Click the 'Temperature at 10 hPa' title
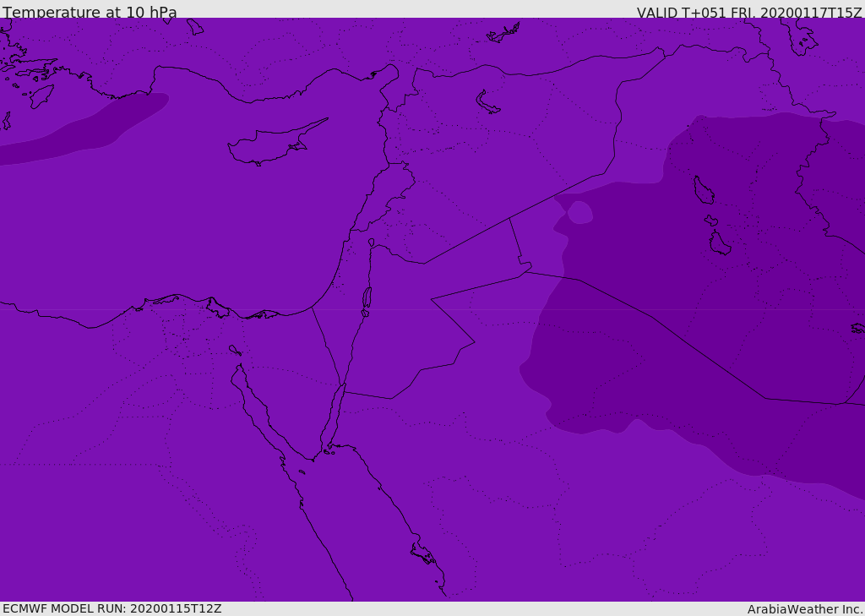The image size is (865, 616). pyautogui.click(x=90, y=12)
